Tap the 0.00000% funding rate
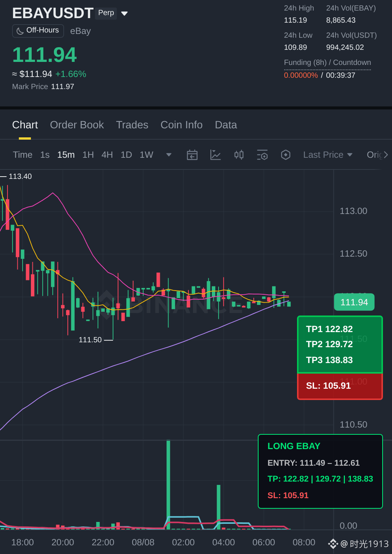Screen dimensions: 392x554 (x=301, y=75)
